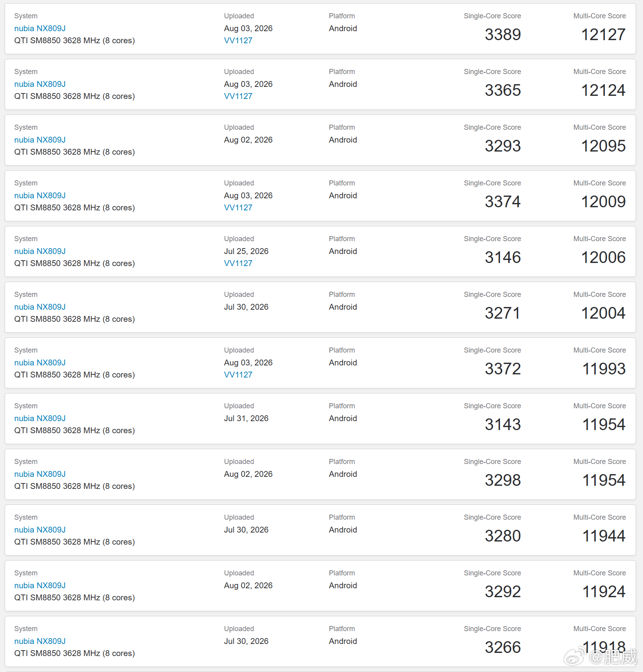Open nubia NX809J link with multi-core score 11918
The image size is (643, 672).
coord(40,641)
